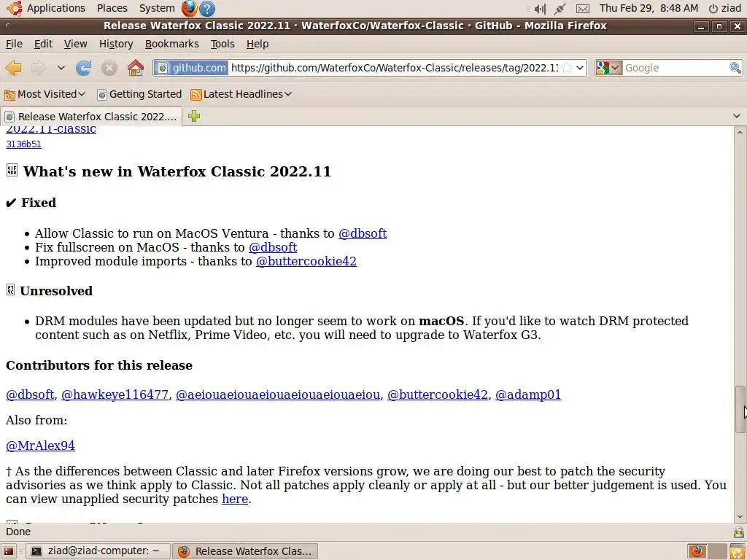Select the Release Waterfox Classic 2022 tab
The width and height of the screenshot is (747, 560).
click(x=91, y=117)
